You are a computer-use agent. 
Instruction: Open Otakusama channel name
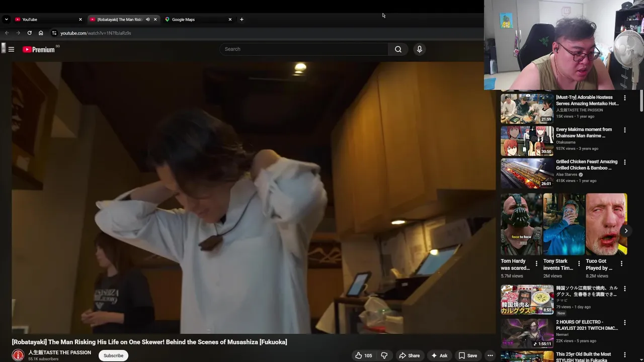point(566,142)
